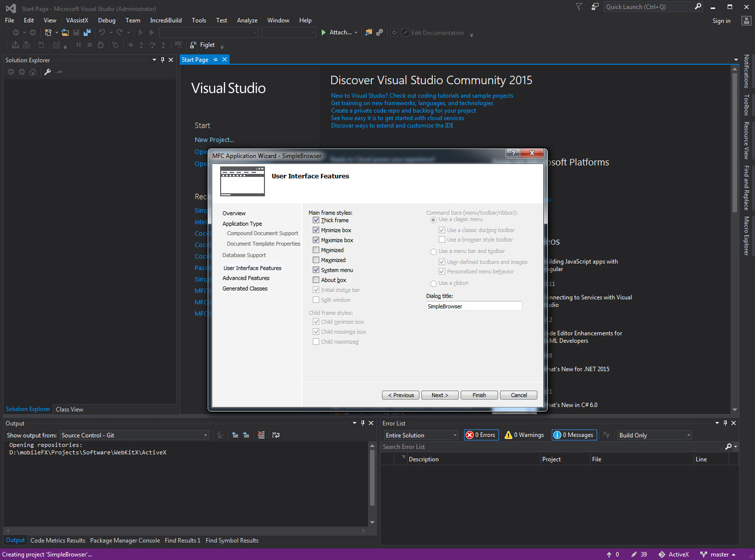
Task: Open Build Only filter dropdown
Action: click(654, 435)
